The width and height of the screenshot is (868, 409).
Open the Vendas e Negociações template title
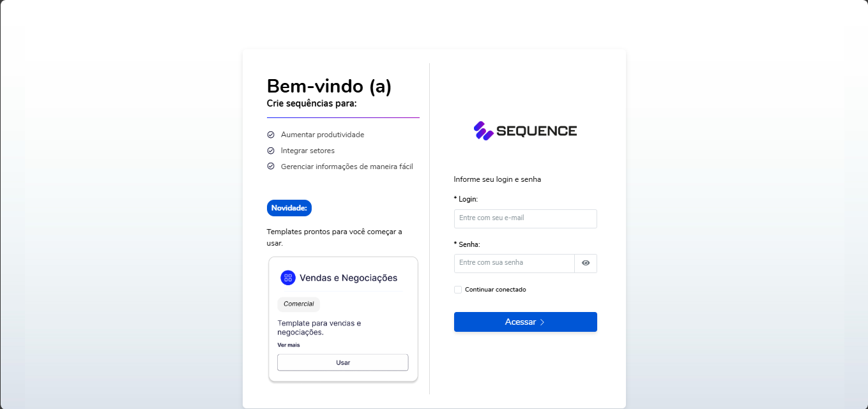(348, 278)
